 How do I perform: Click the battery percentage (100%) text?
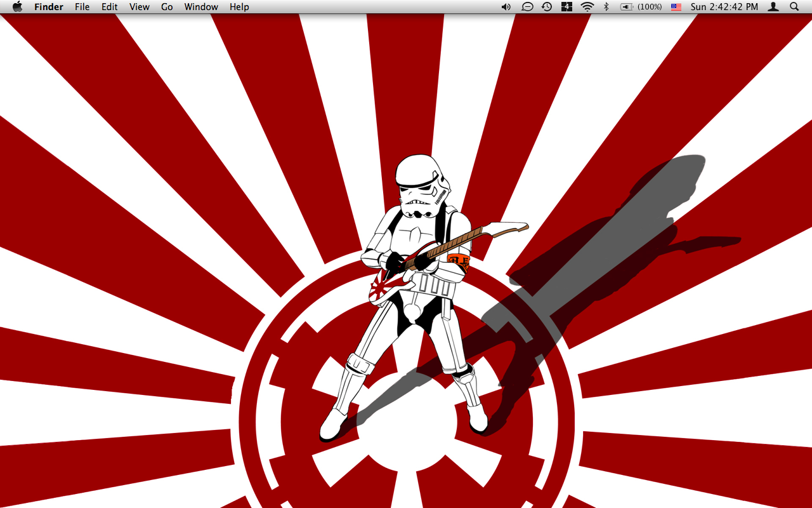click(650, 7)
